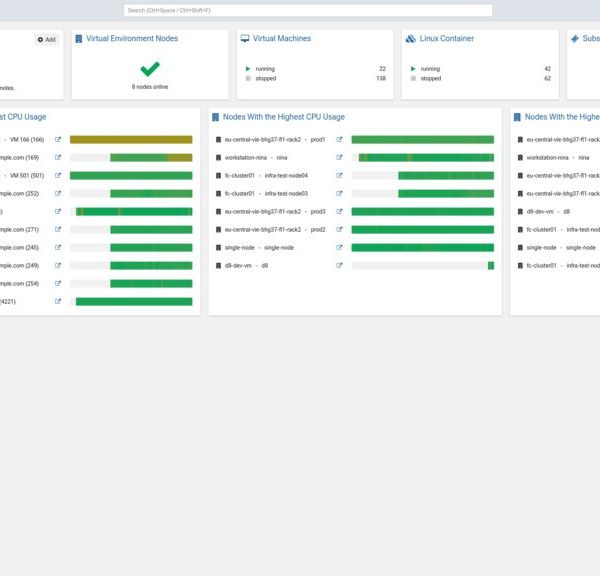Open external link for infra-test-node03
Viewport: 600px width, 576px height.
click(x=339, y=193)
